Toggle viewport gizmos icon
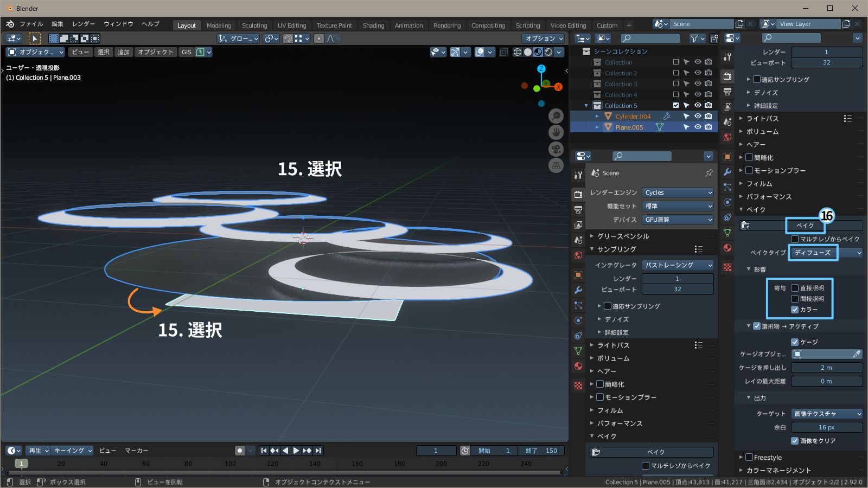Viewport: 868px width, 488px height. [455, 52]
